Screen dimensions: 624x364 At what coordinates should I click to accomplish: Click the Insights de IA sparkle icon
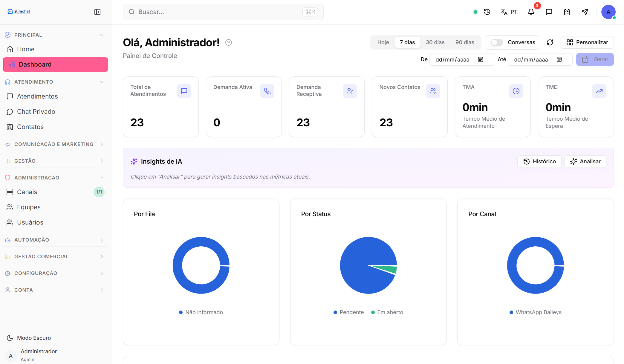[134, 162]
